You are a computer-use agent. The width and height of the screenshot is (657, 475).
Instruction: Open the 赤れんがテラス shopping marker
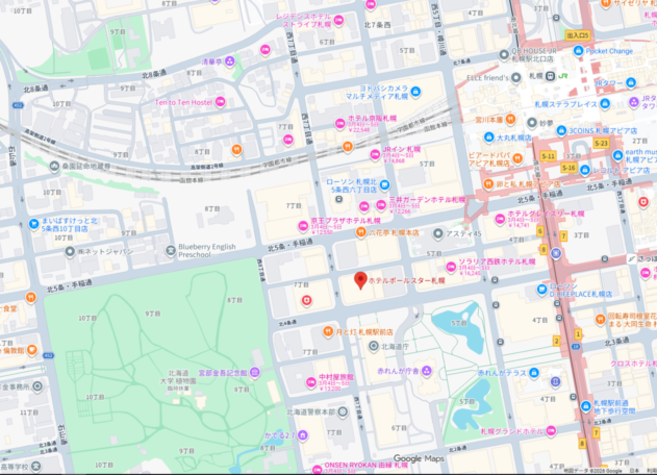(533, 372)
